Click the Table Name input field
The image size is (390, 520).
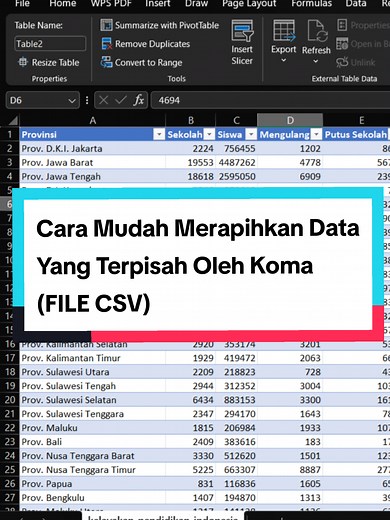pyautogui.click(x=50, y=44)
